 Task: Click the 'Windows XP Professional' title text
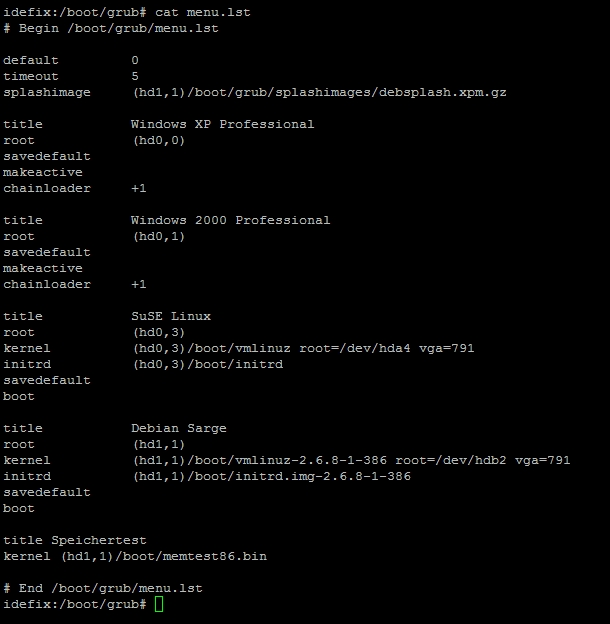pyautogui.click(x=222, y=124)
